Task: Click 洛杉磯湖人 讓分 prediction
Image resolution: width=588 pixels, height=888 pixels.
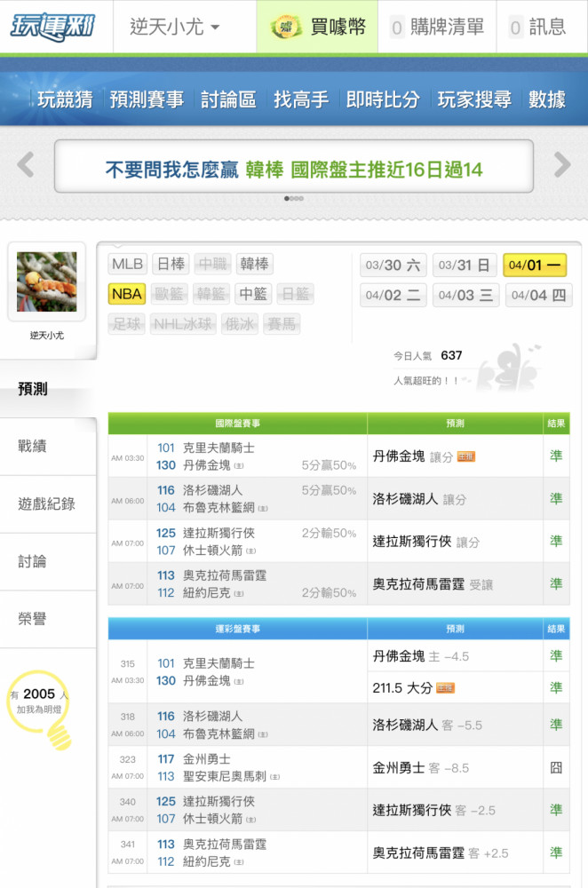Action: click(420, 499)
